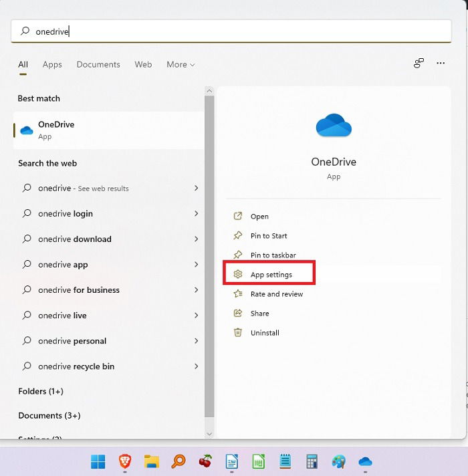Select the OneDrive App best match
The image size is (468, 476).
pyautogui.click(x=109, y=130)
